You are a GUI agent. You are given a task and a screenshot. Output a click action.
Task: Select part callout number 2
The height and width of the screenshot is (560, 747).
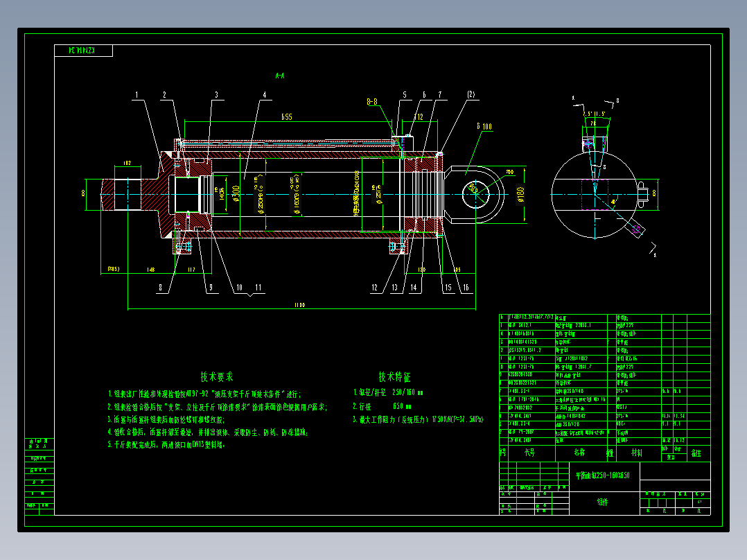(164, 95)
